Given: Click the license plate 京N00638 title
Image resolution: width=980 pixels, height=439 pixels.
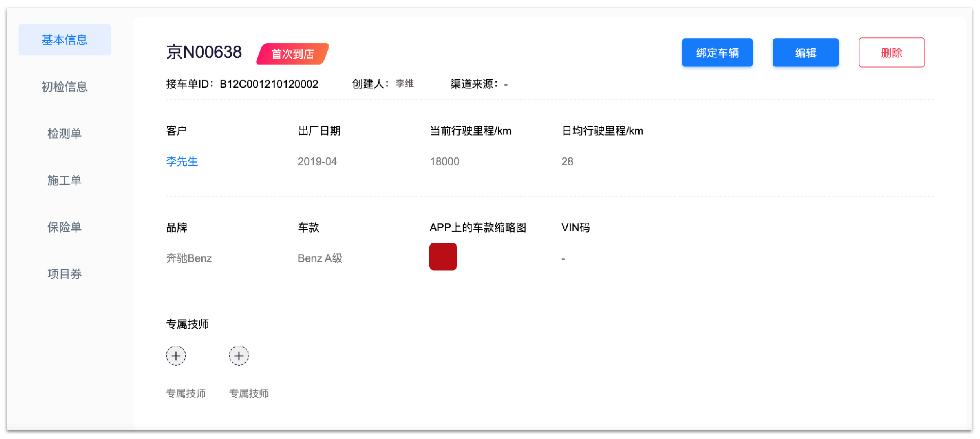Looking at the screenshot, I should pos(204,52).
